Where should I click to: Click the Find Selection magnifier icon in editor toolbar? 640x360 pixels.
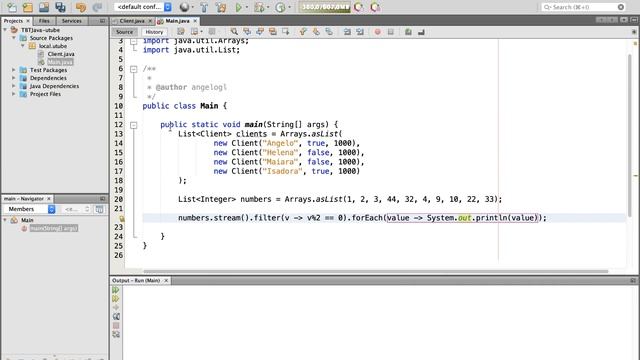click(x=234, y=32)
